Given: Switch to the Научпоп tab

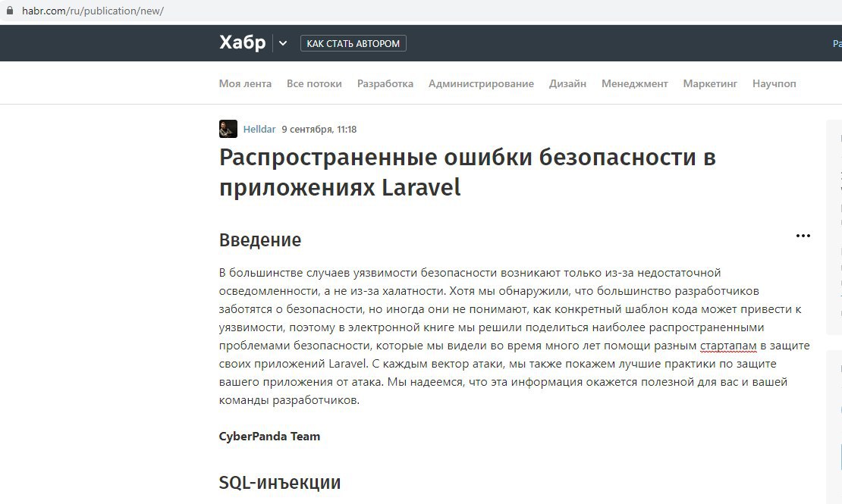Looking at the screenshot, I should (x=774, y=83).
